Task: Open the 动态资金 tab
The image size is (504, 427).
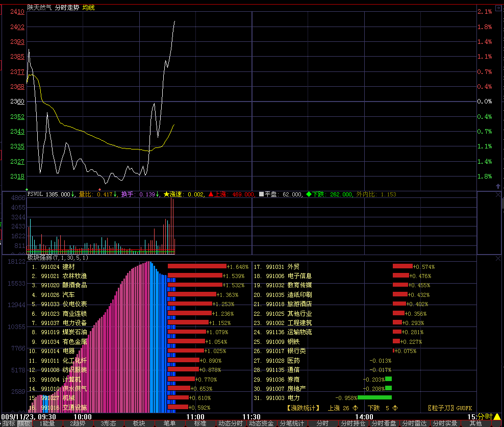Action: tap(261, 423)
